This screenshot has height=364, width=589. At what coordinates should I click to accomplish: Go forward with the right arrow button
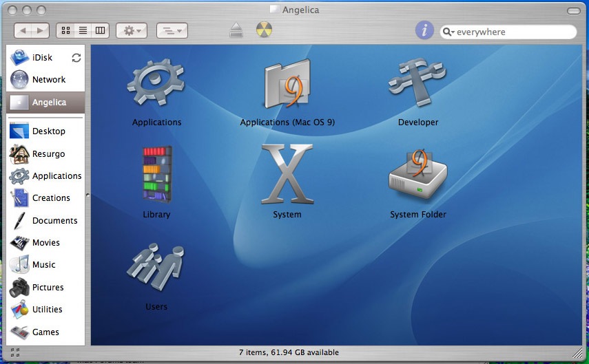[x=41, y=30]
